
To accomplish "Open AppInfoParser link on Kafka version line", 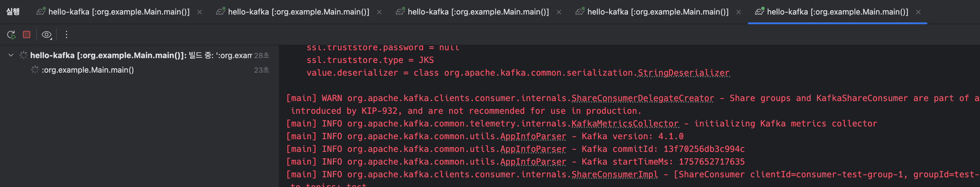I will pyautogui.click(x=533, y=136).
